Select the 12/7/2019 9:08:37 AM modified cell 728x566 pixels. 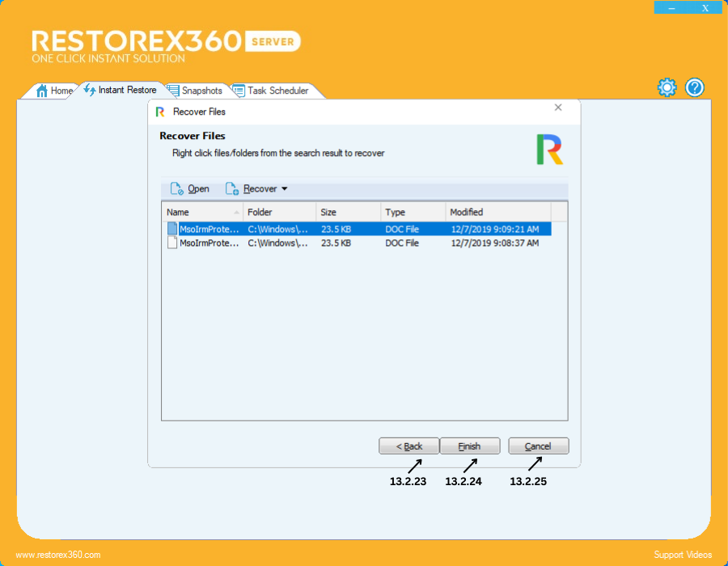point(495,243)
